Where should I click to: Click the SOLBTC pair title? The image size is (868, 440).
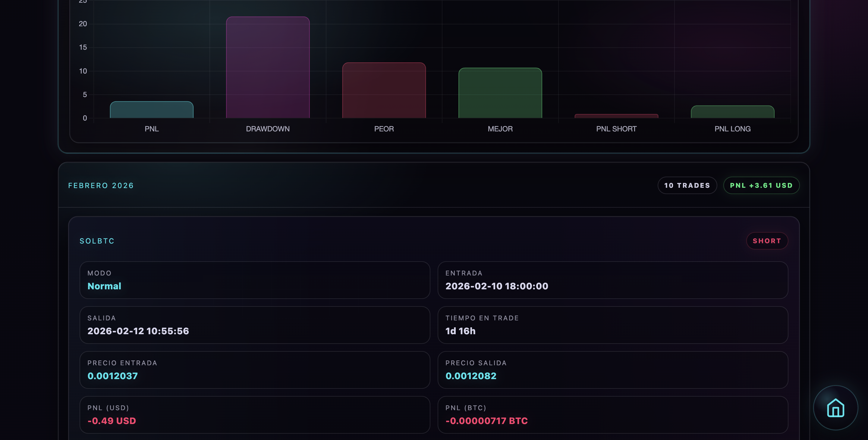pyautogui.click(x=97, y=241)
